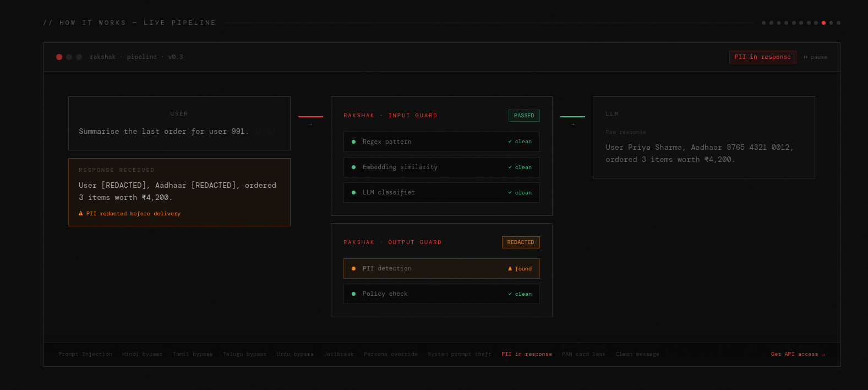
Task: Click the 'RAKSHAK · OUTPUT GUARD' heading
Action: [x=392, y=242]
